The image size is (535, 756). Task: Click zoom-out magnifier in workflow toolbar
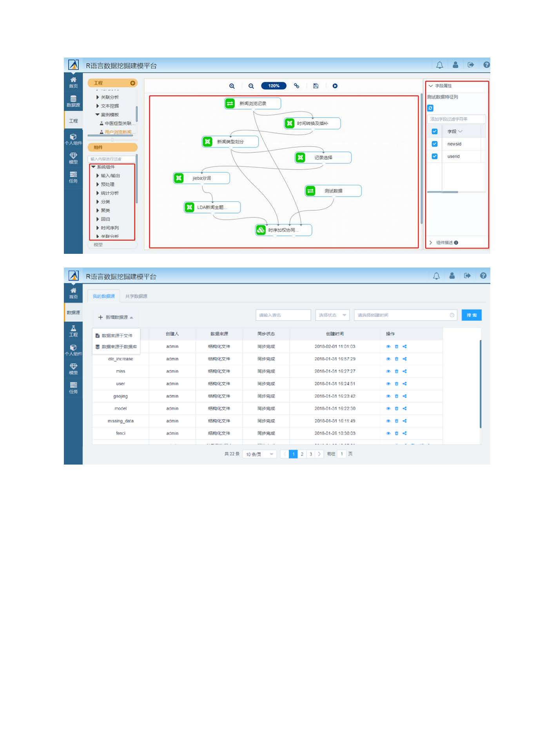tap(251, 86)
